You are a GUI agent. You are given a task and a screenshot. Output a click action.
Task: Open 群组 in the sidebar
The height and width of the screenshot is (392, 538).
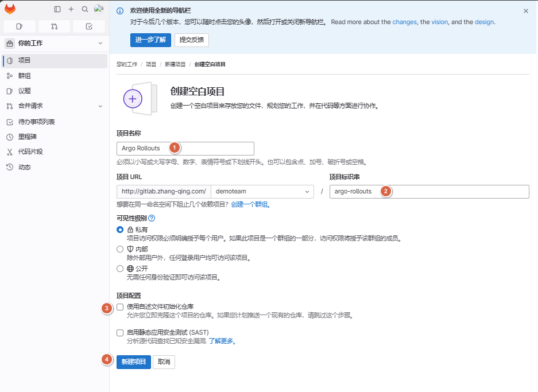point(55,76)
